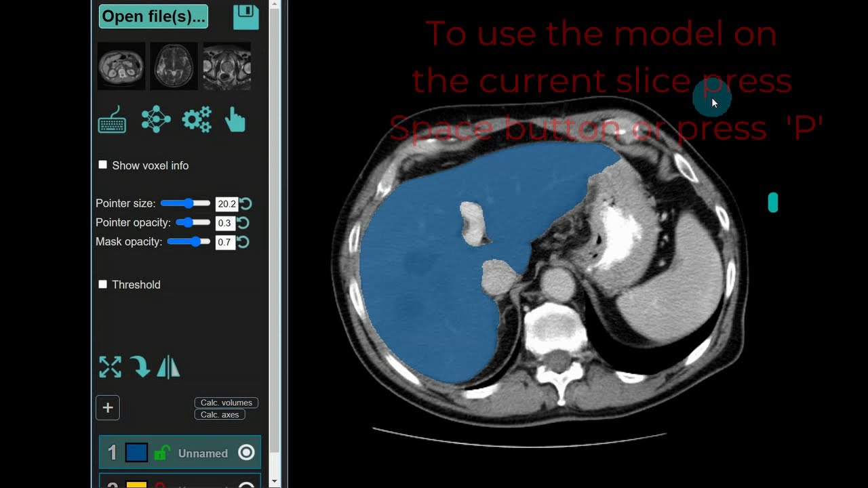Select the abdominal CT sample thumbnail
The image size is (868, 488).
121,66
